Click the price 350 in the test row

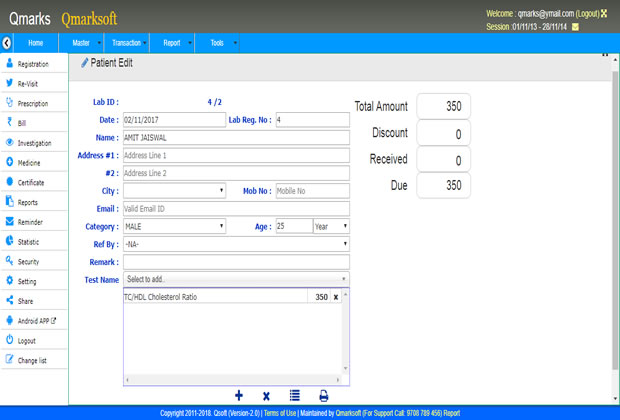[321, 297]
